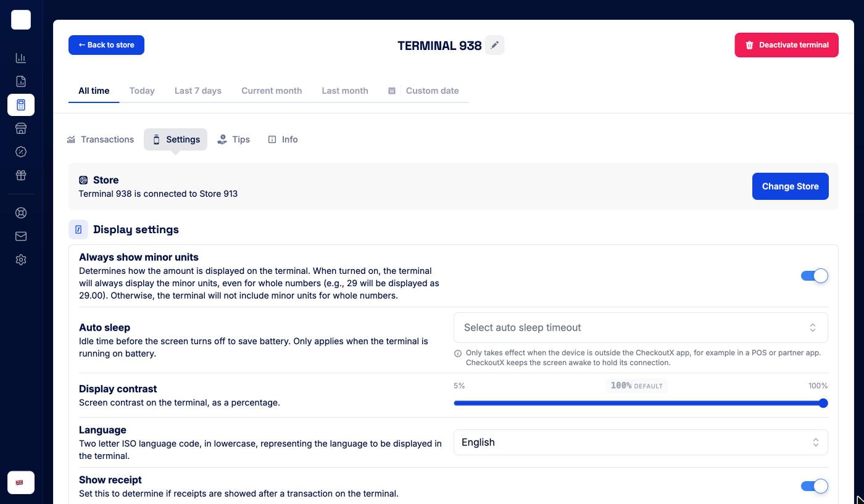The width and height of the screenshot is (864, 504).
Task: Click the UK flag language selector
Action: pyautogui.click(x=21, y=482)
